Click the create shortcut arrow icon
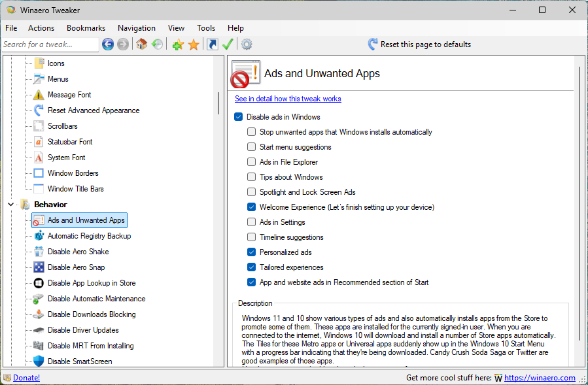 coord(213,44)
